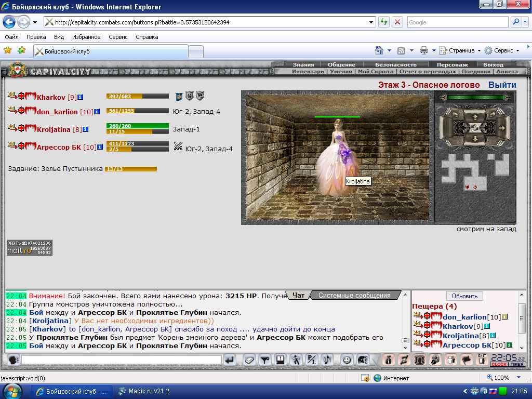Viewport: 532px width, 399px height.
Task: Click the Kroljatina name in the Пещера player list
Action: tap(460, 336)
